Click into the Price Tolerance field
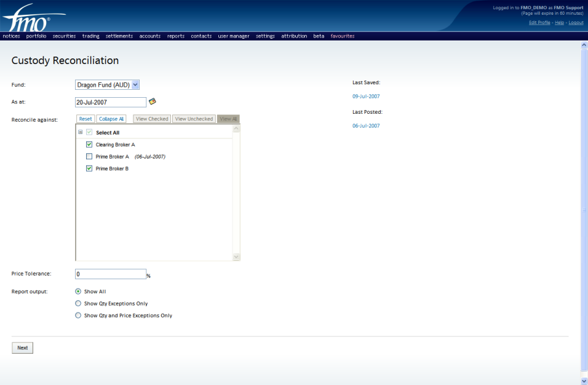Screen dimensions: 588x385 click(x=111, y=274)
